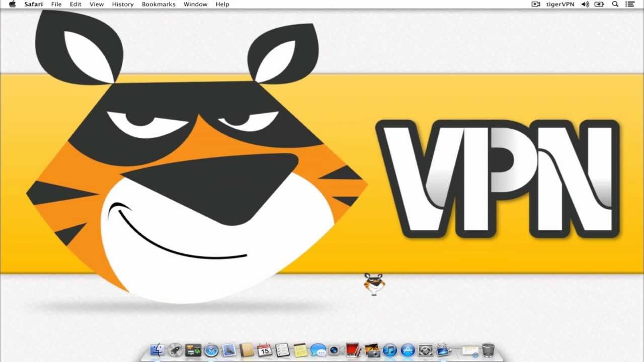Open Calendar icon showing 15

(x=265, y=349)
